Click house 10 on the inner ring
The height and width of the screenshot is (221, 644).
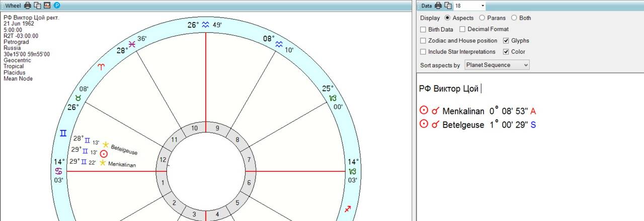194,129
